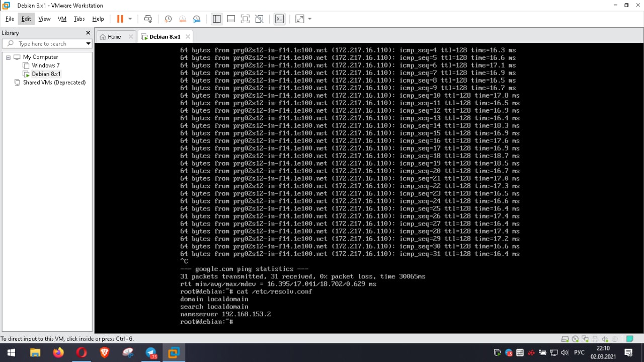Launch Firefox from the taskbar
644x362 pixels.
[x=58, y=352]
